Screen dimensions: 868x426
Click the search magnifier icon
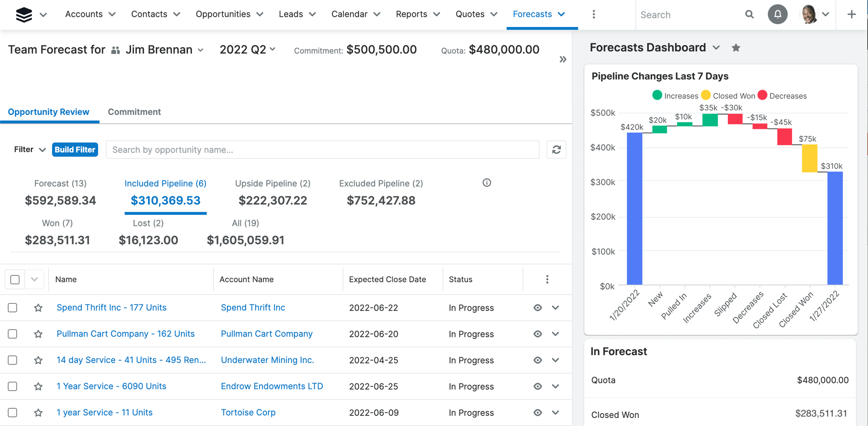click(749, 14)
